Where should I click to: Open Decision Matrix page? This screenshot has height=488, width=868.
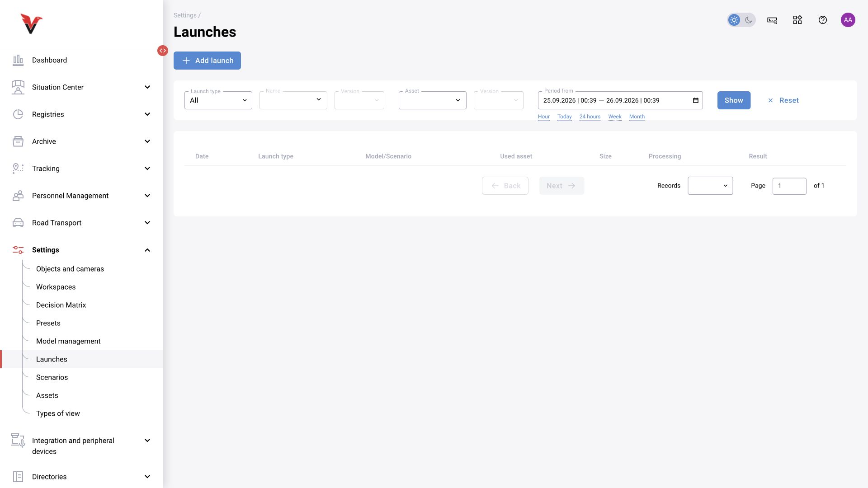point(61,305)
